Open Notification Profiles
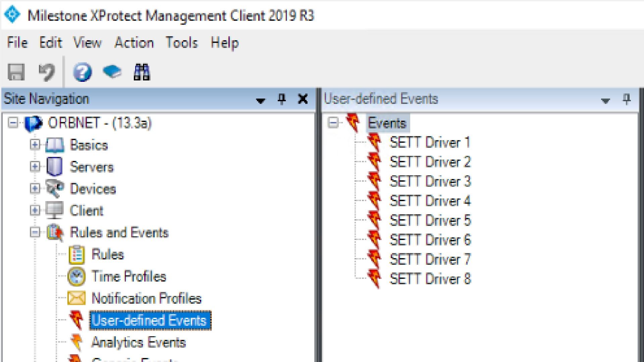The image size is (644, 362). tap(147, 298)
